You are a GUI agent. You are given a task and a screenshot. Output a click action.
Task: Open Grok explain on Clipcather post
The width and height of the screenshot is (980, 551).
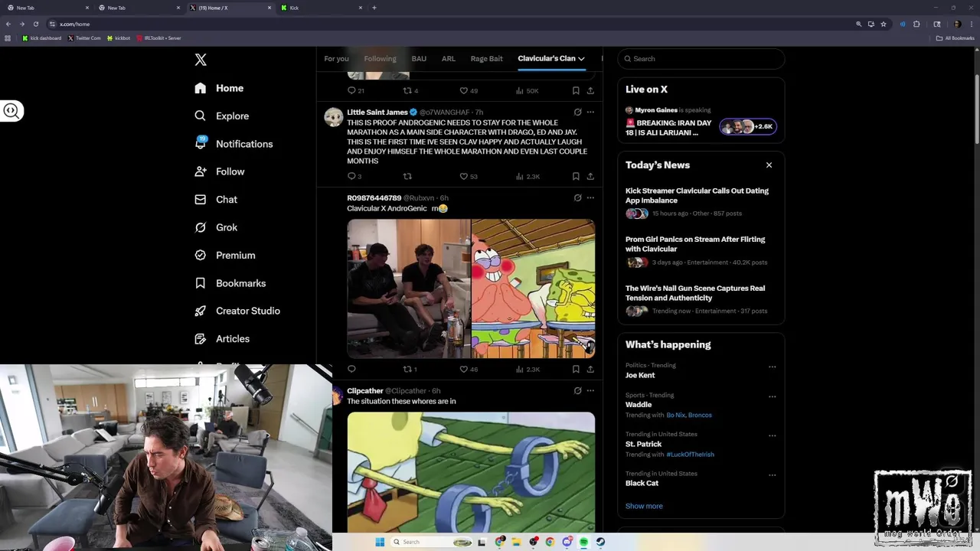click(577, 391)
